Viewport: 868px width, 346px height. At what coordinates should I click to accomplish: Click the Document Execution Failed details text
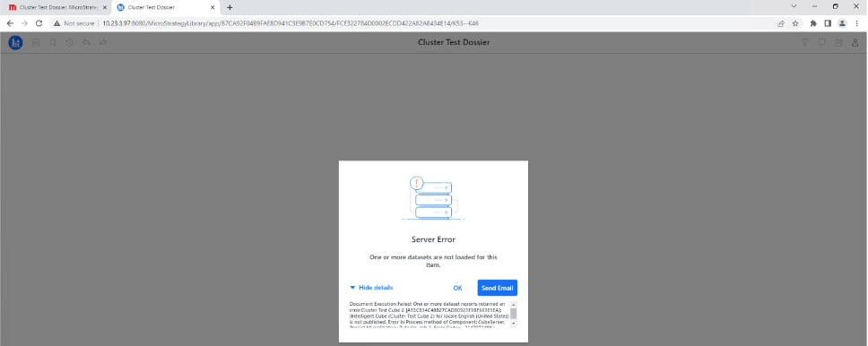coord(429,315)
